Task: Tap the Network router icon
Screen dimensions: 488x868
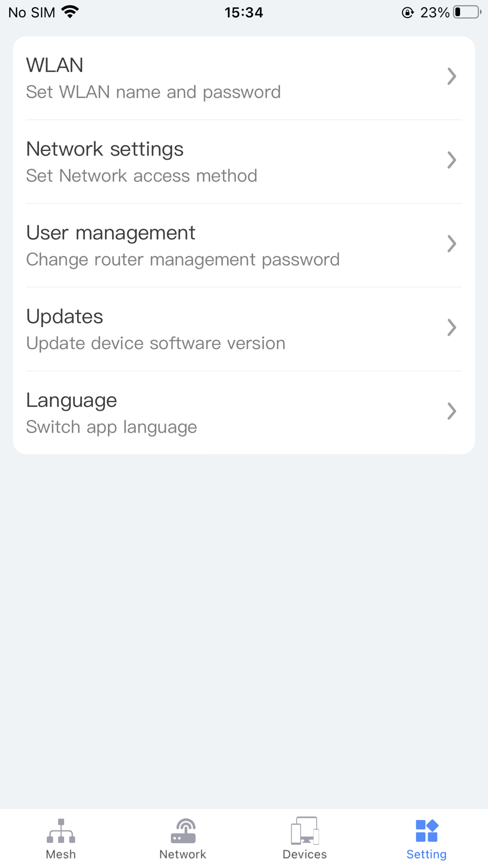Action: point(183,831)
